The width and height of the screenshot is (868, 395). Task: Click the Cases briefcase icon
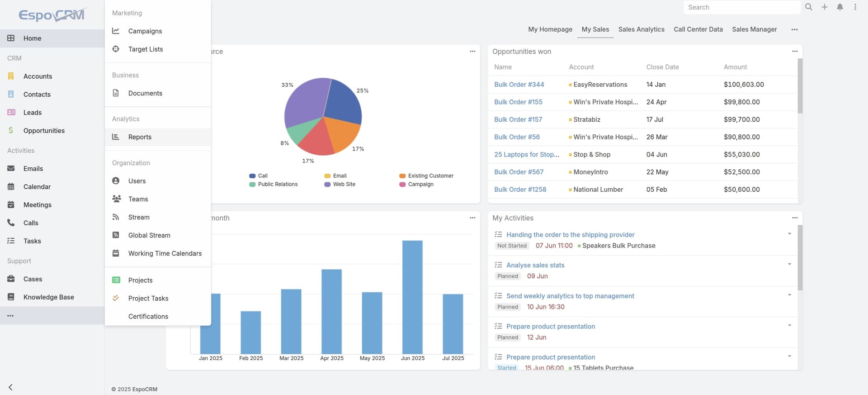coord(11,279)
